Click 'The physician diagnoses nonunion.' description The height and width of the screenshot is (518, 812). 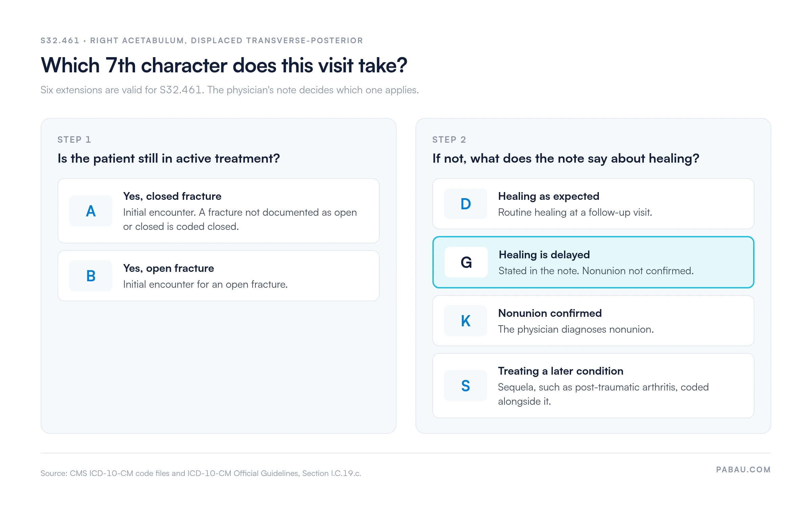pos(576,329)
